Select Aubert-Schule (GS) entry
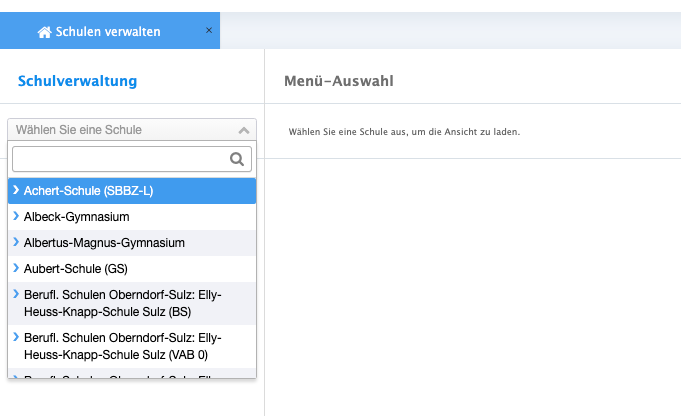Screen dimensions: 681x416 pyautogui.click(x=76, y=268)
